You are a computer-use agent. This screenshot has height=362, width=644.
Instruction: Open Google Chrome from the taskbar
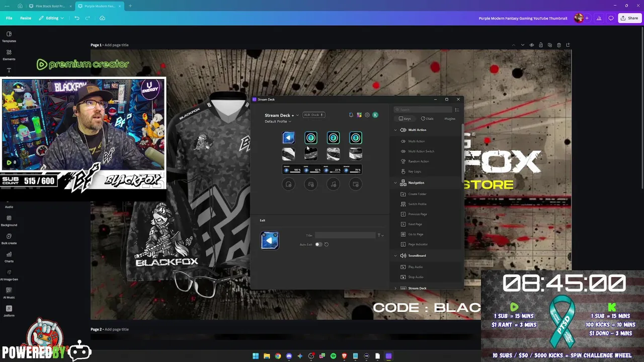point(278,356)
